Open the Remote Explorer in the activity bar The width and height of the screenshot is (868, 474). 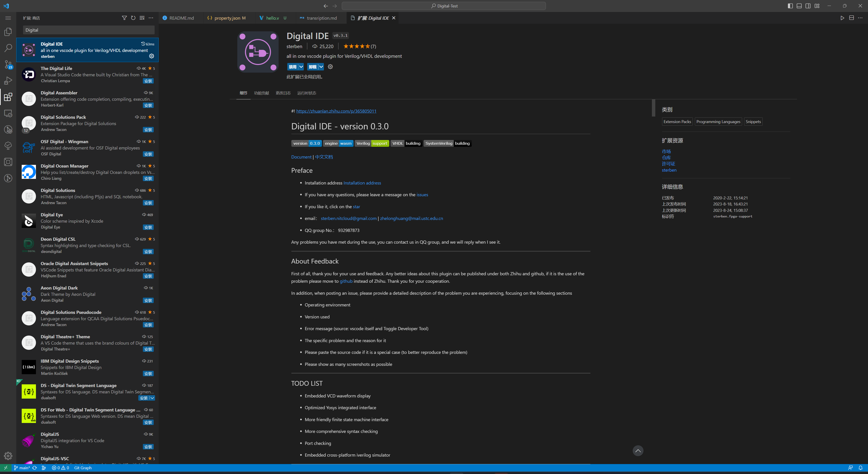pyautogui.click(x=8, y=113)
